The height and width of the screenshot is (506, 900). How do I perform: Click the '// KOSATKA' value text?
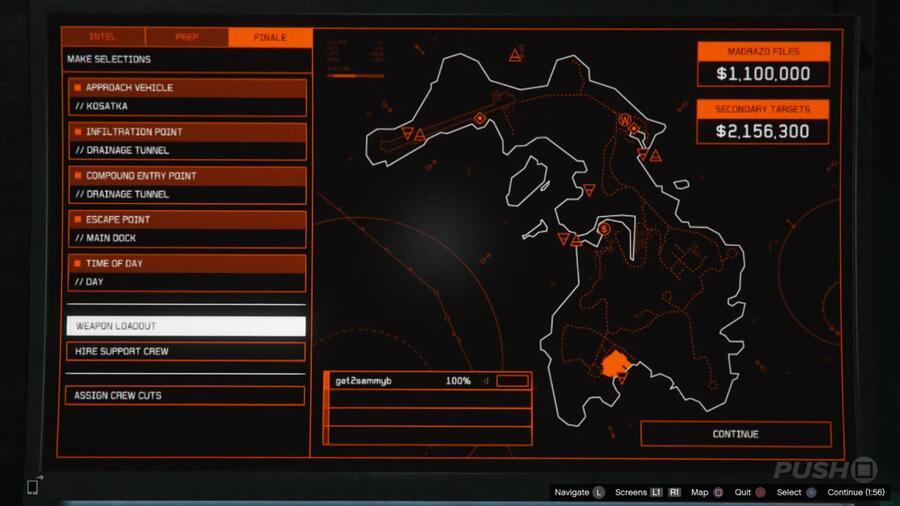[x=102, y=106]
